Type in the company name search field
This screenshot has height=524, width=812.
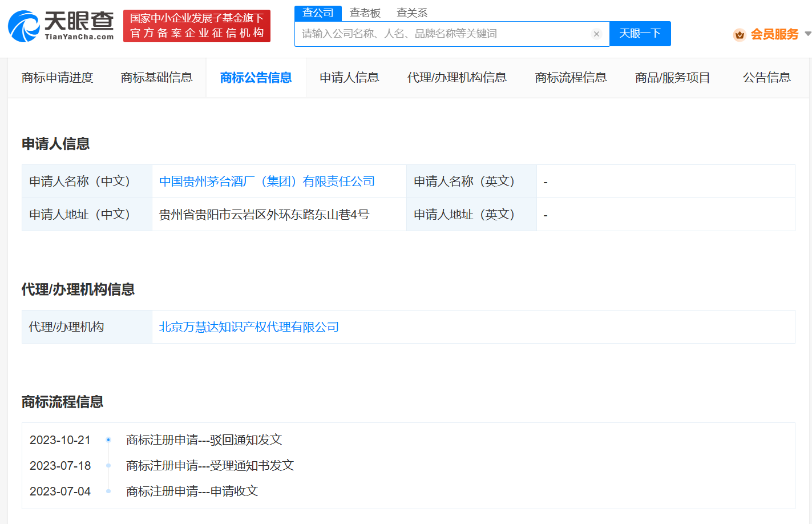[x=442, y=34]
